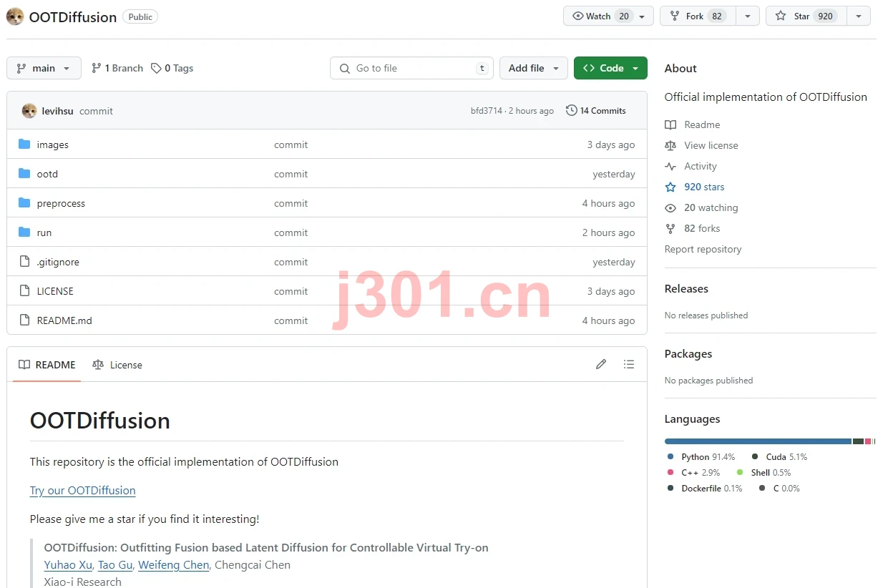888x588 pixels.
Task: Open the Releases heading link
Action: coord(686,289)
